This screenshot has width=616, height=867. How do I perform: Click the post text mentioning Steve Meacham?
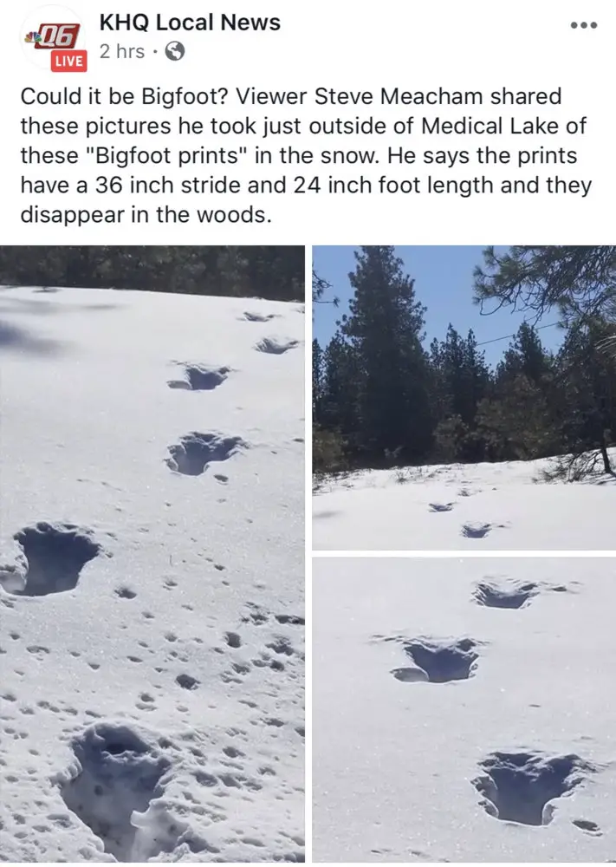[x=307, y=155]
